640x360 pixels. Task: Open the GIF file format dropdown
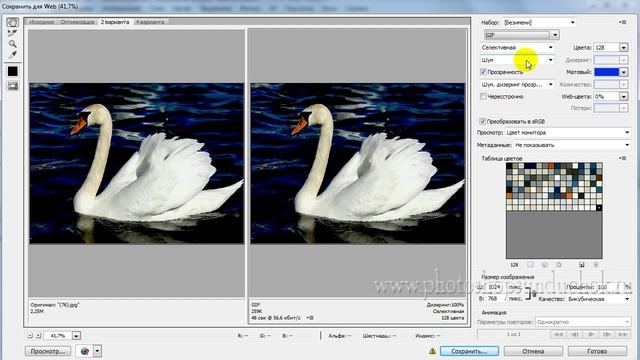pos(521,35)
